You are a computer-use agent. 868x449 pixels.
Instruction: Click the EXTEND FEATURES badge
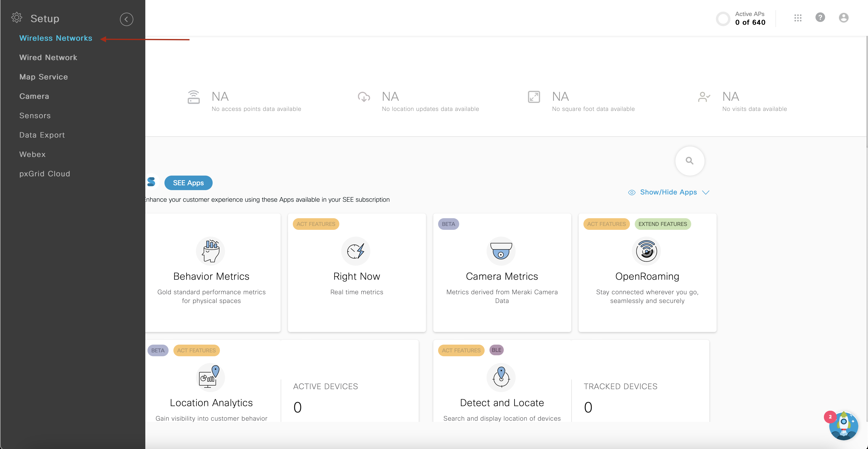[662, 224]
